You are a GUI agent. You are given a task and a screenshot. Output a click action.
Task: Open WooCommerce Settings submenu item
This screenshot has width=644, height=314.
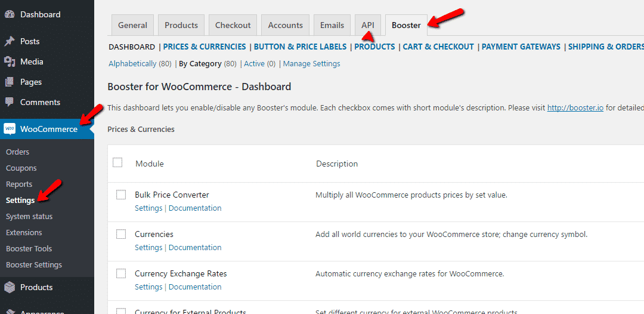(20, 200)
